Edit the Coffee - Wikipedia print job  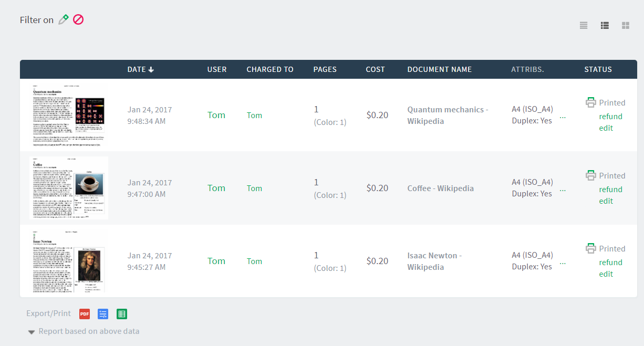tap(606, 201)
